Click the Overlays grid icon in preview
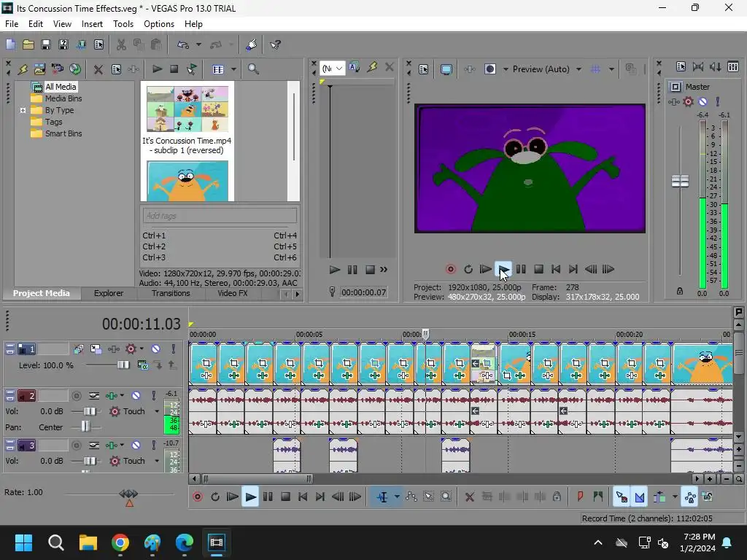 click(x=595, y=69)
